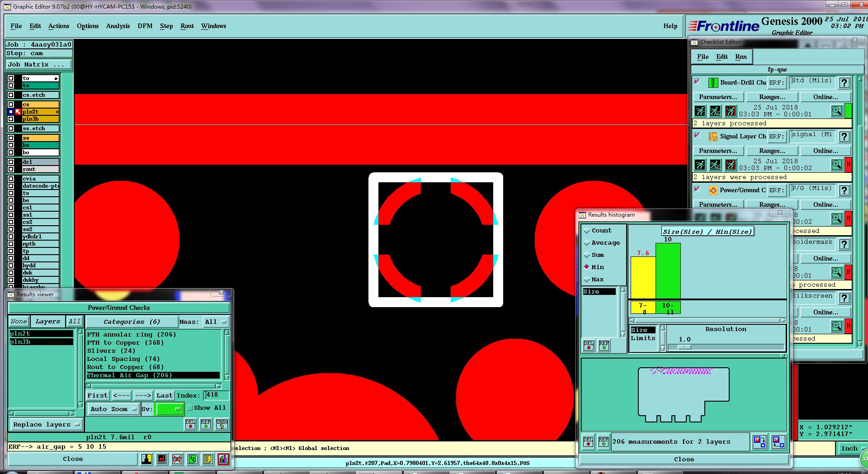Open the Auto Zoom dropdown
The image size is (868, 474).
113,409
